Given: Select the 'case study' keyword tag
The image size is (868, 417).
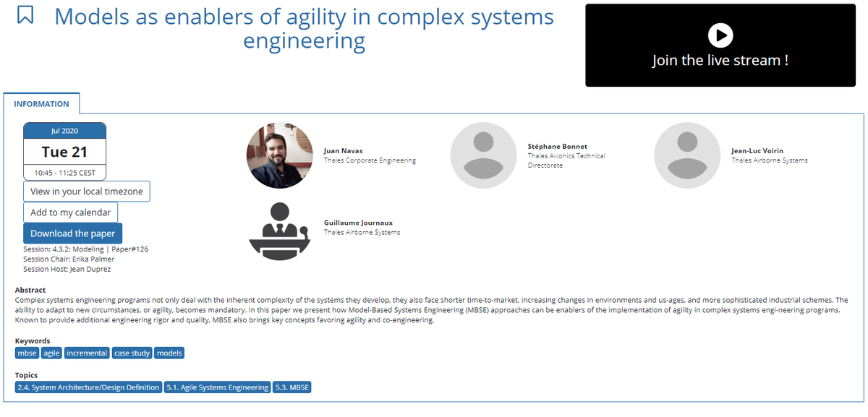Looking at the screenshot, I should 132,353.
